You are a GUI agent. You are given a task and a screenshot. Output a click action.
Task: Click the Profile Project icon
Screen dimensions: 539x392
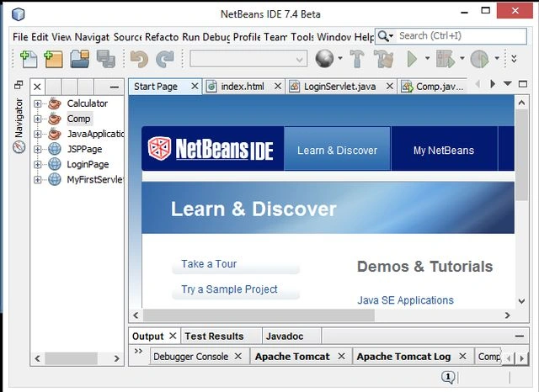coord(479,59)
